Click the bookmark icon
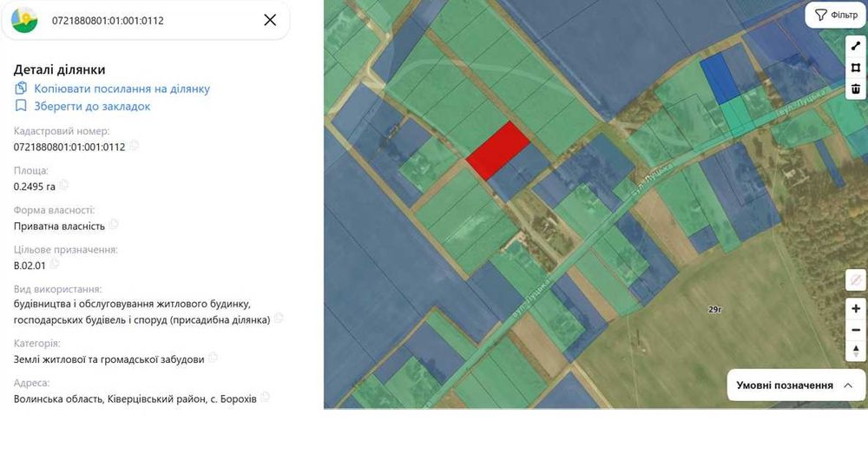868x474 pixels. [x=21, y=106]
